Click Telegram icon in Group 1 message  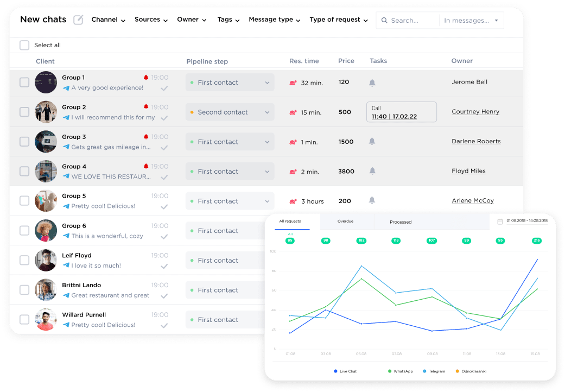66,88
